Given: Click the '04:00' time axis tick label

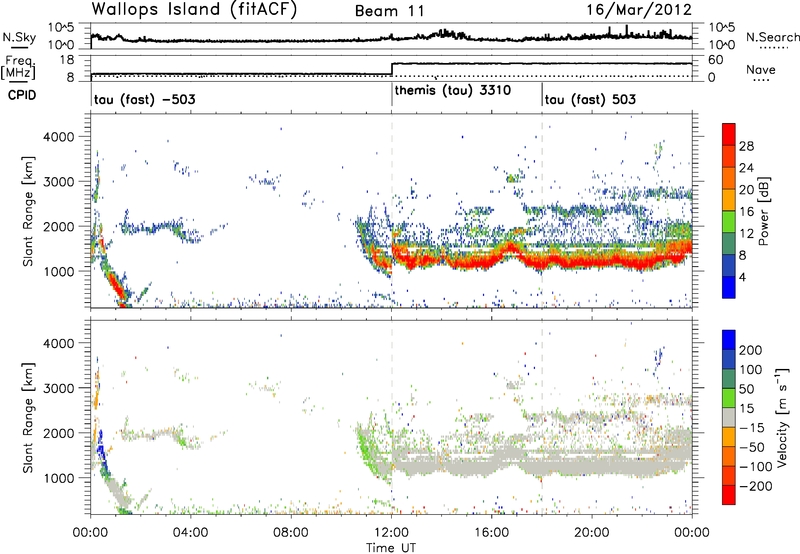Looking at the screenshot, I should (x=191, y=533).
